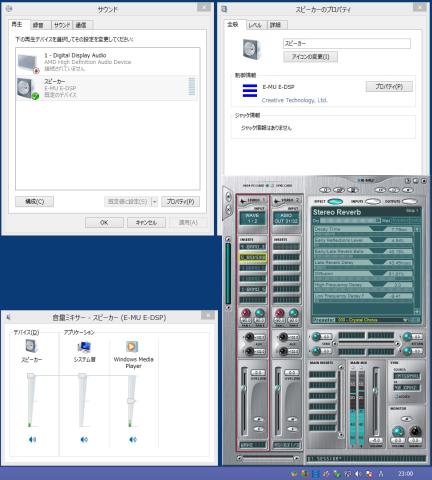
Task: Click the Decay Time reverb parameter
Action: pos(363,230)
